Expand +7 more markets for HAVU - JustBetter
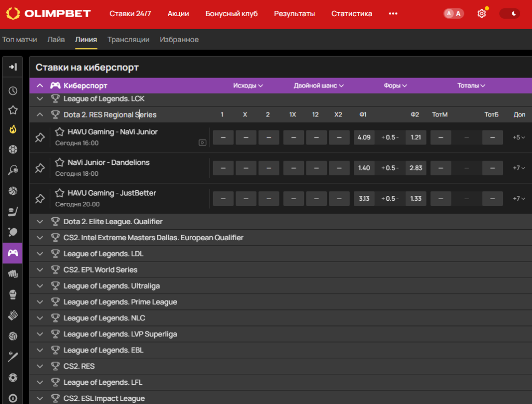Image resolution: width=532 pixels, height=404 pixels. tap(519, 199)
